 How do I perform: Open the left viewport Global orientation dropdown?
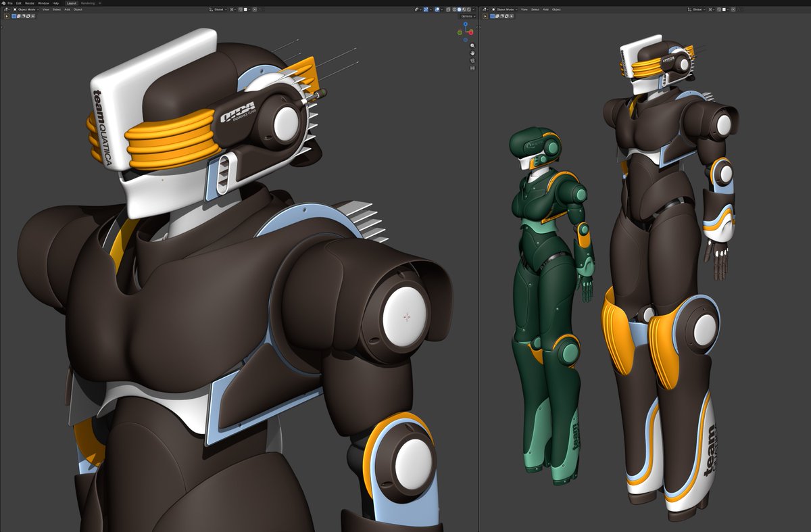pos(218,9)
